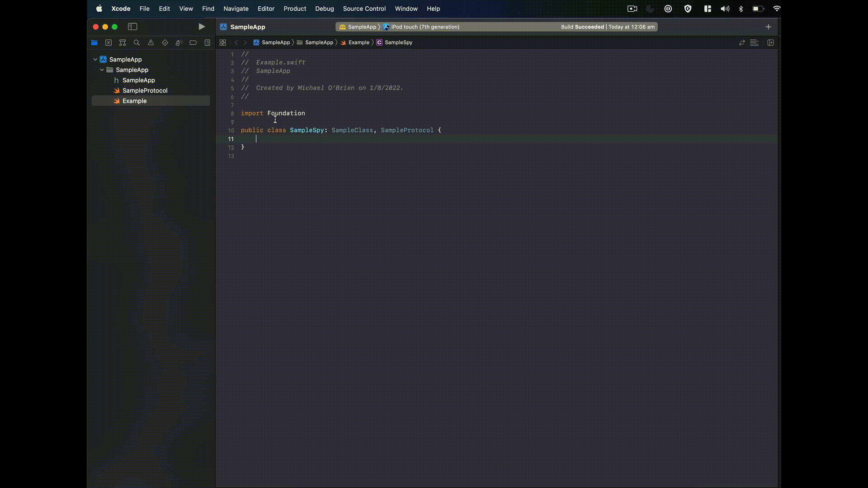The height and width of the screenshot is (488, 868).
Task: Click SampleApp project in the jump bar
Action: (x=272, y=42)
